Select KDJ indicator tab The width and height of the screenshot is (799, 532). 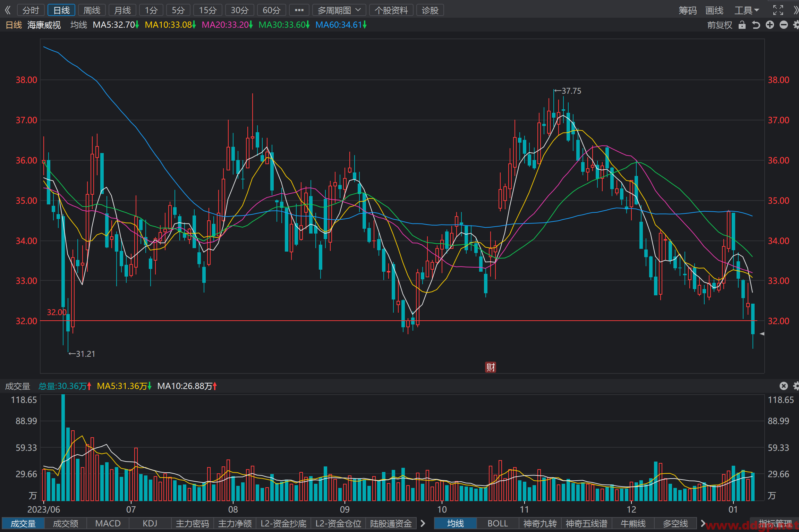pos(150,523)
